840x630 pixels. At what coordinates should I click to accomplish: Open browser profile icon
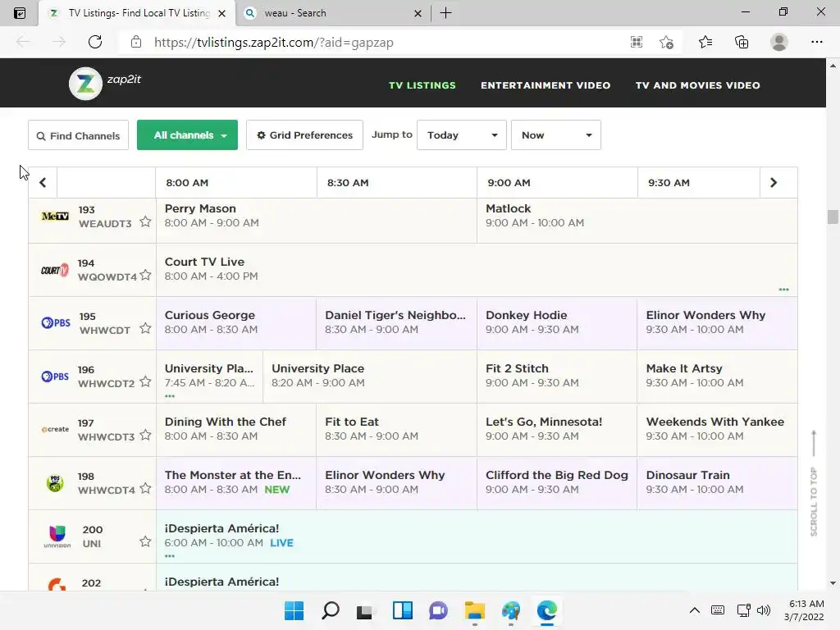(x=779, y=42)
